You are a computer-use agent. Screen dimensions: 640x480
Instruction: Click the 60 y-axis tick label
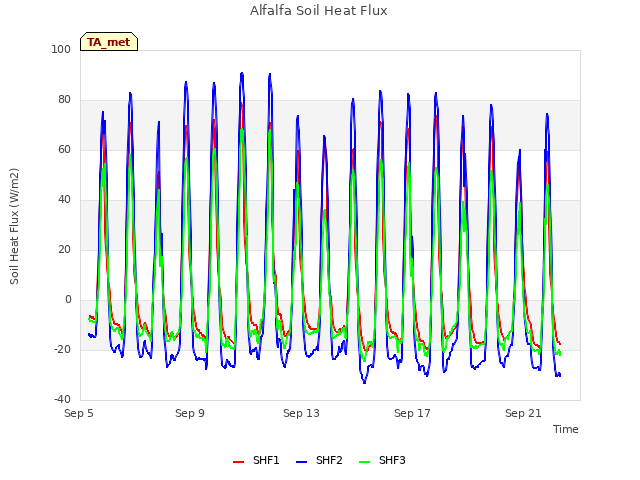coord(64,150)
